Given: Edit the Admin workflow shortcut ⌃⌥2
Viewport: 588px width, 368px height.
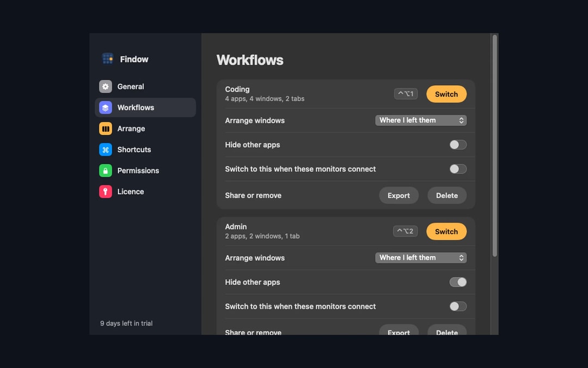Looking at the screenshot, I should (x=406, y=231).
